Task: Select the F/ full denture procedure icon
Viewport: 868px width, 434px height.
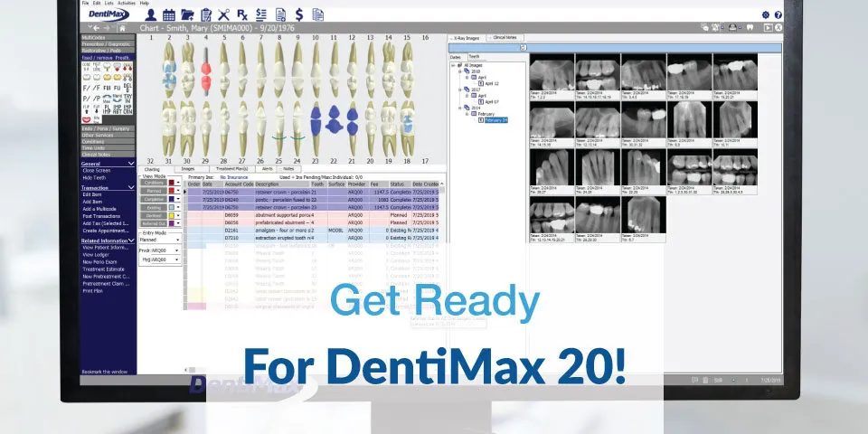Action: coord(87,88)
